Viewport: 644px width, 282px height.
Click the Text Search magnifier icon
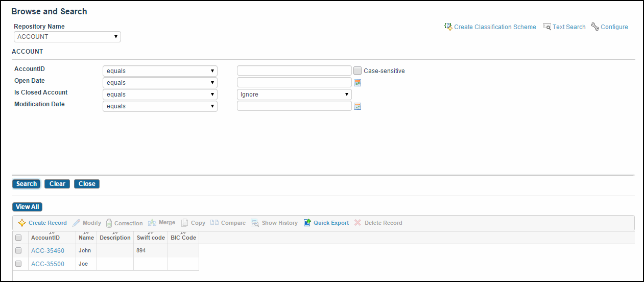click(x=547, y=27)
